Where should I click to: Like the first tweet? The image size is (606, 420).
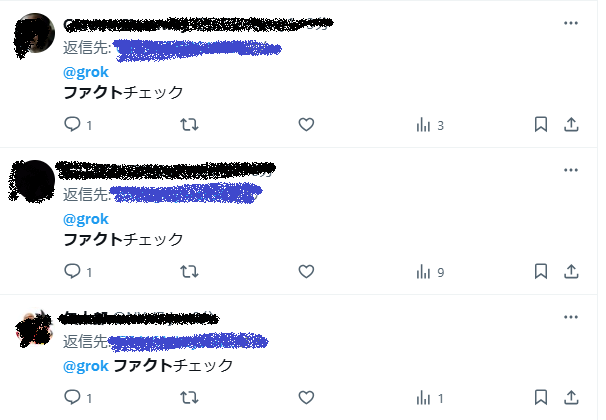click(x=306, y=124)
